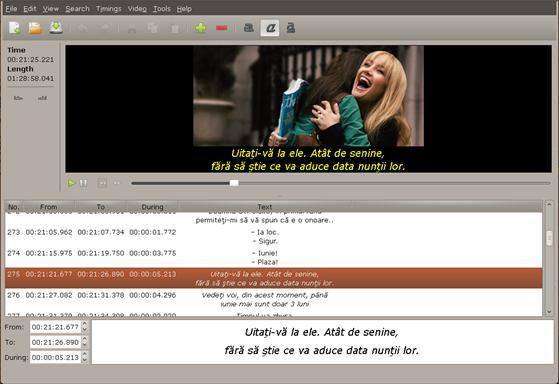Open the Timings menu
The image size is (559, 384).
[109, 9]
